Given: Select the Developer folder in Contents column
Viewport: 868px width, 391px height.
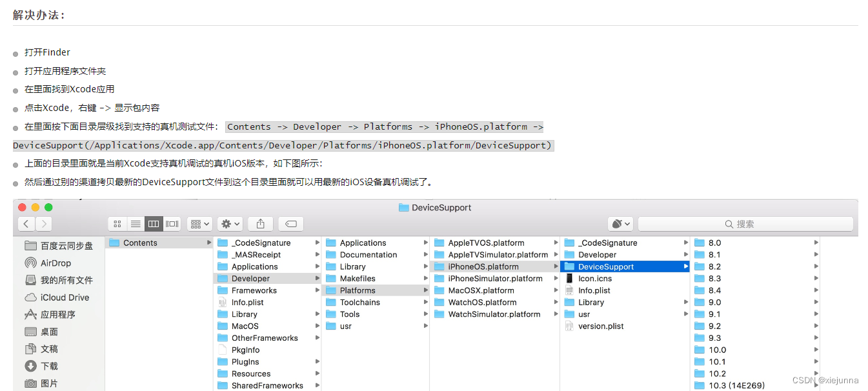Looking at the screenshot, I should coord(250,278).
